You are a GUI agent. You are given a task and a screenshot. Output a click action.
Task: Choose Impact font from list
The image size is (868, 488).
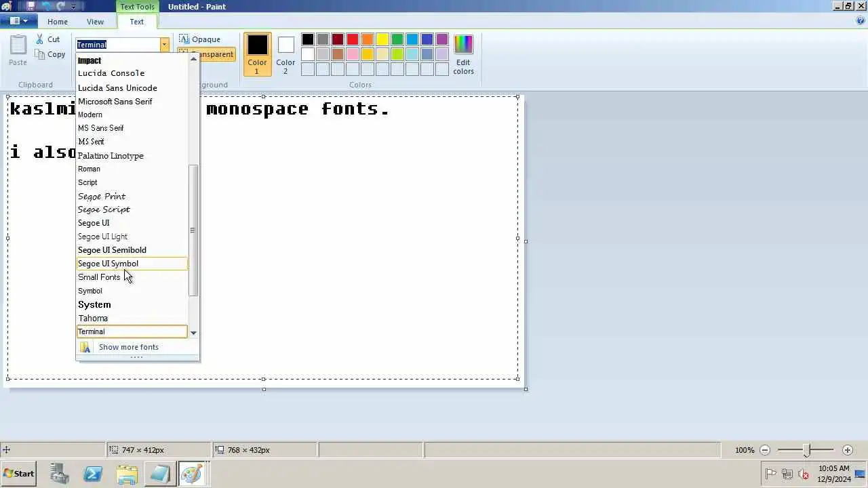(132, 60)
